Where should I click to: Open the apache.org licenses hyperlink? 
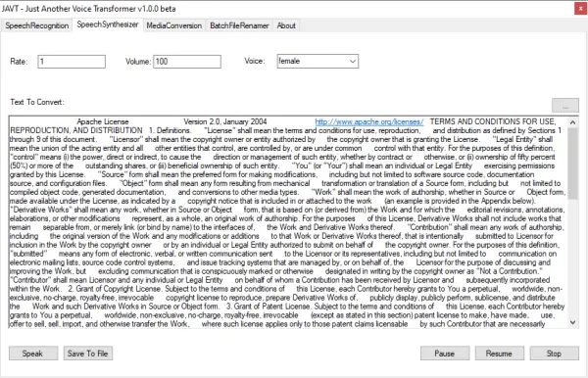369,121
